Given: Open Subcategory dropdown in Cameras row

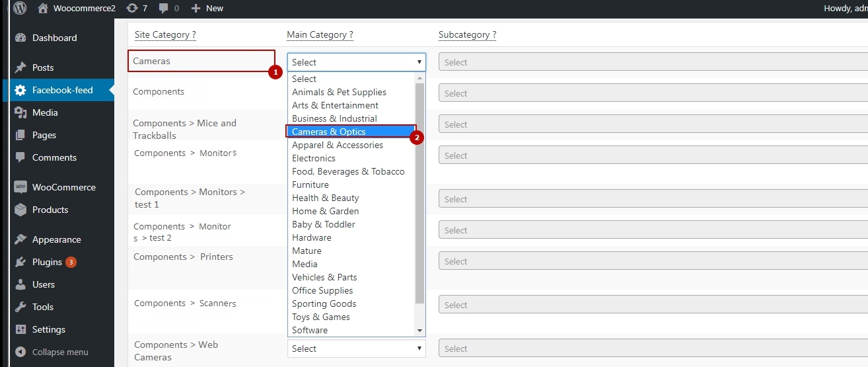Looking at the screenshot, I should 652,62.
